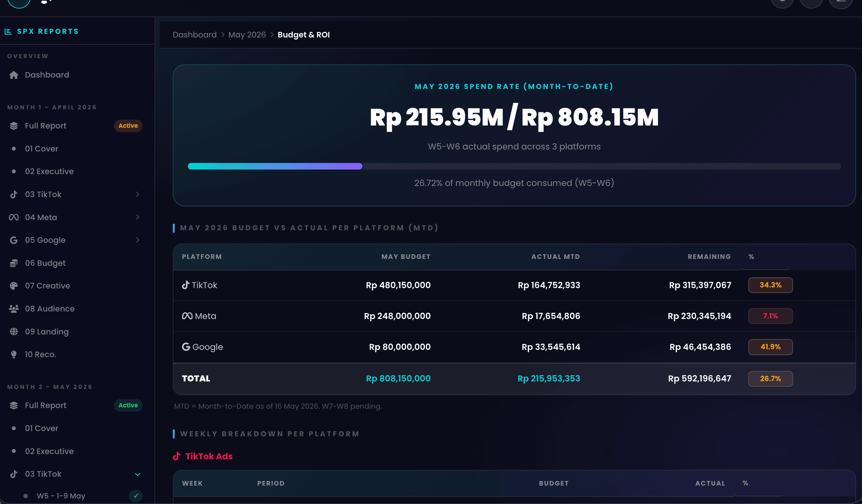Click the Dashboard breadcrumb link
862x504 pixels.
pyautogui.click(x=194, y=35)
